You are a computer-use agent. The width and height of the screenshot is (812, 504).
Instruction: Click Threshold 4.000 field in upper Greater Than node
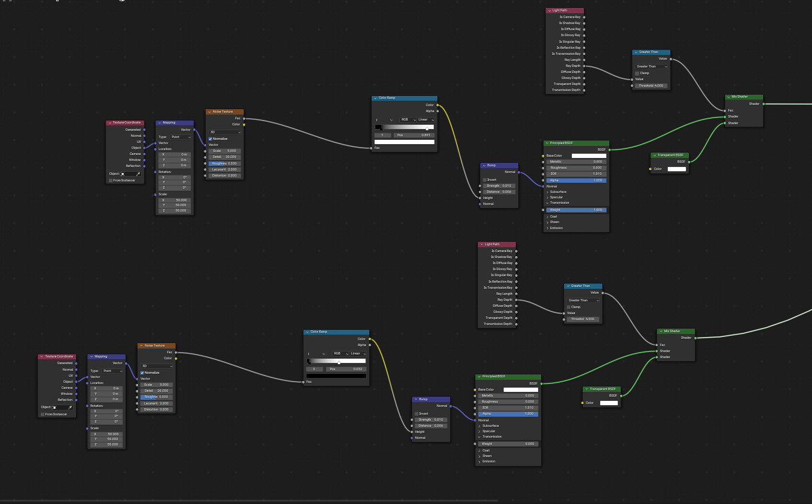652,86
